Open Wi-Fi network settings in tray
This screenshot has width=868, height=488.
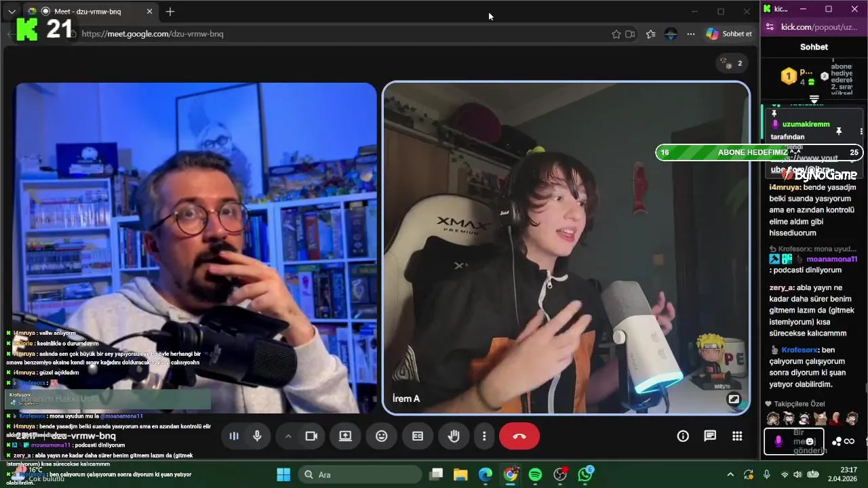coord(785,474)
